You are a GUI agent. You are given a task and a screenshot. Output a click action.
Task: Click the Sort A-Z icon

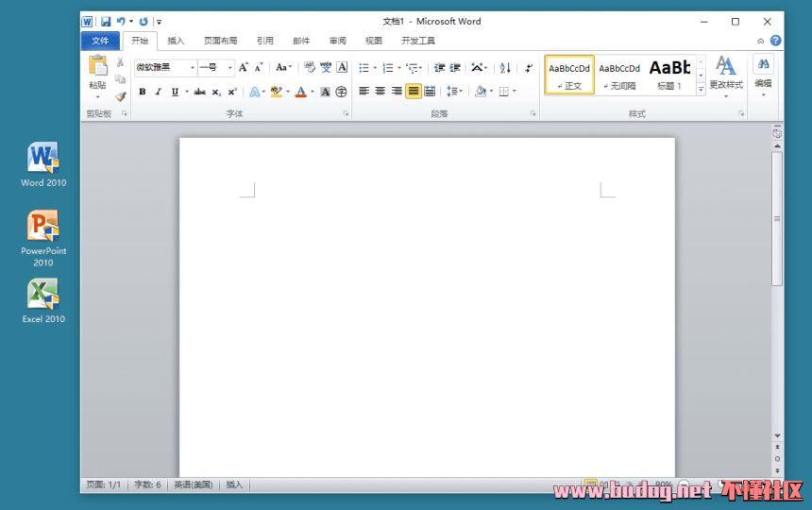[505, 68]
